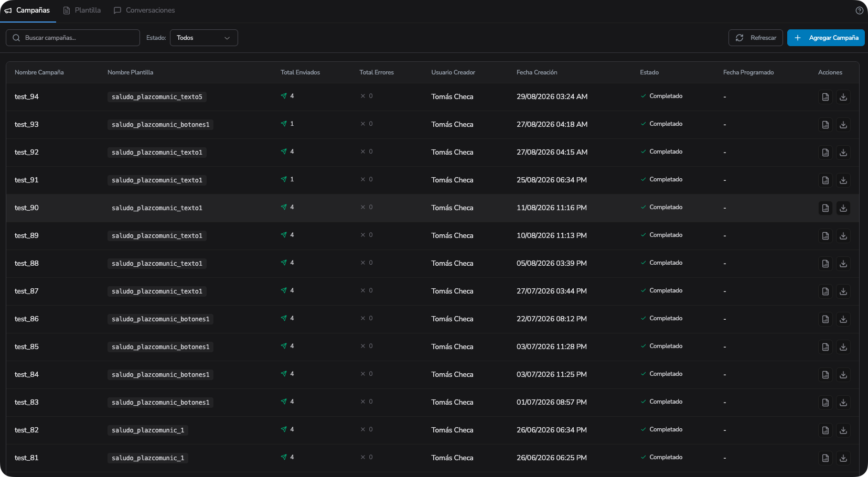Click the Nombre Plantilla column header
The height and width of the screenshot is (477, 868).
click(x=130, y=72)
